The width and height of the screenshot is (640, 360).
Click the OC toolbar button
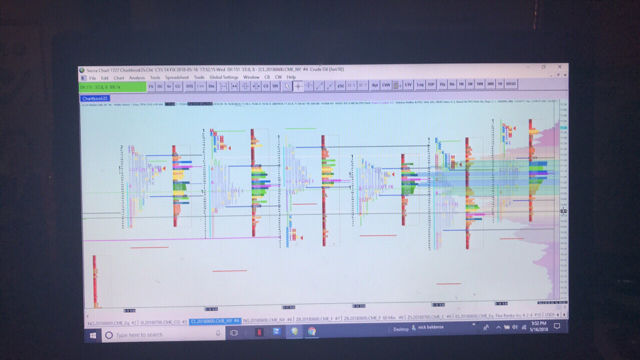[x=160, y=87]
